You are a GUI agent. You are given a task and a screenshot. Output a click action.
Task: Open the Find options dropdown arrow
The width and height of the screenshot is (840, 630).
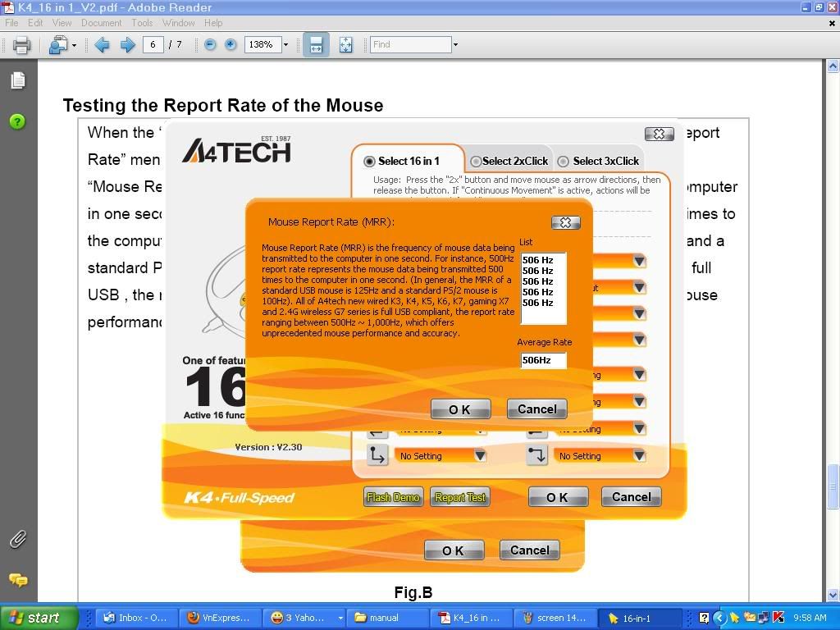(x=455, y=44)
